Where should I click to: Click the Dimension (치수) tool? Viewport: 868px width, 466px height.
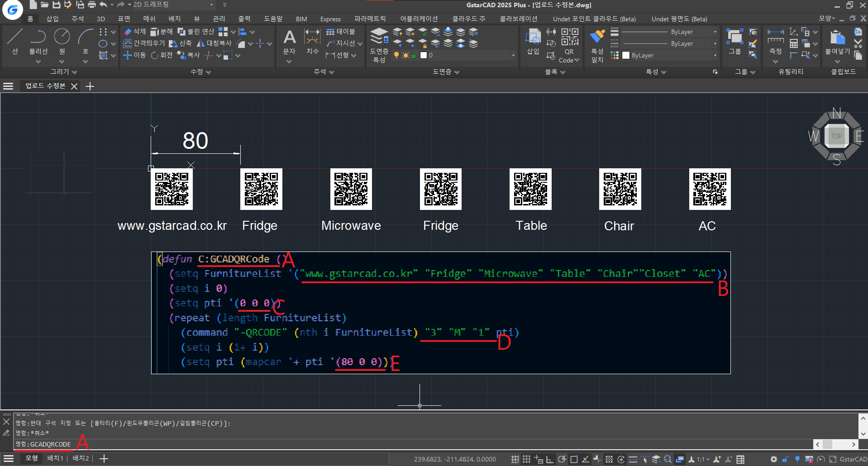coord(312,42)
